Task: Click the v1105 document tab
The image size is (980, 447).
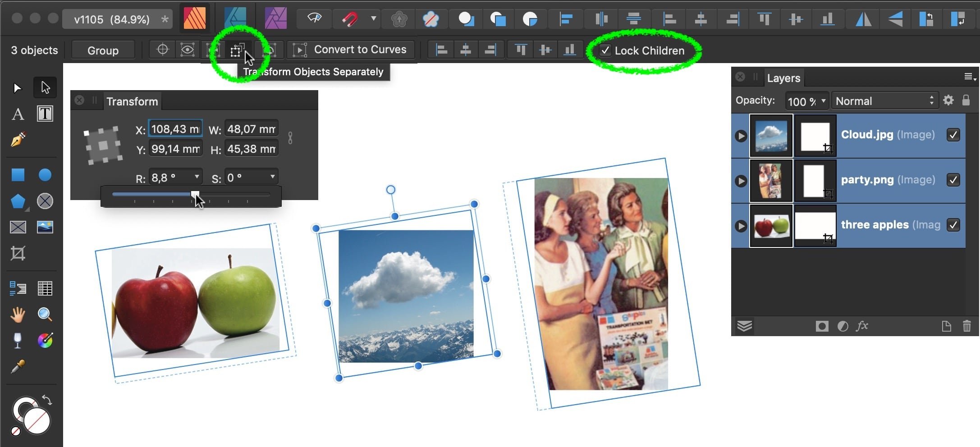Action: [x=117, y=19]
